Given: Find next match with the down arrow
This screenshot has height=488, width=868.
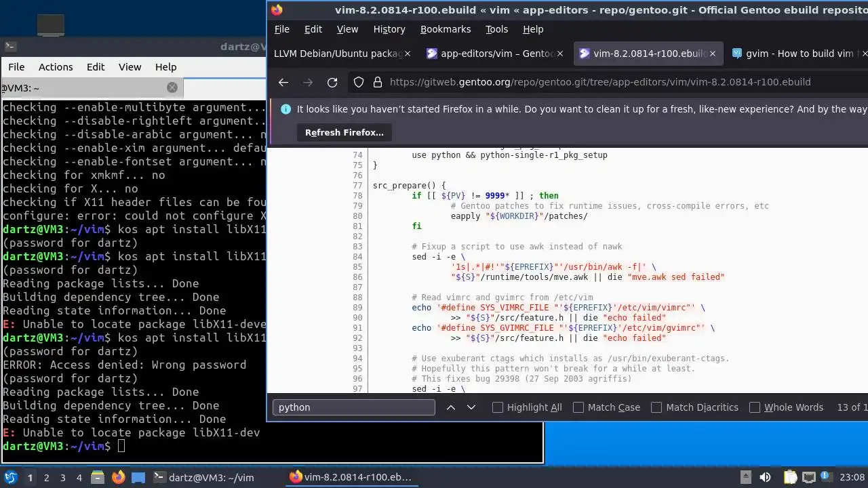Looking at the screenshot, I should point(471,407).
